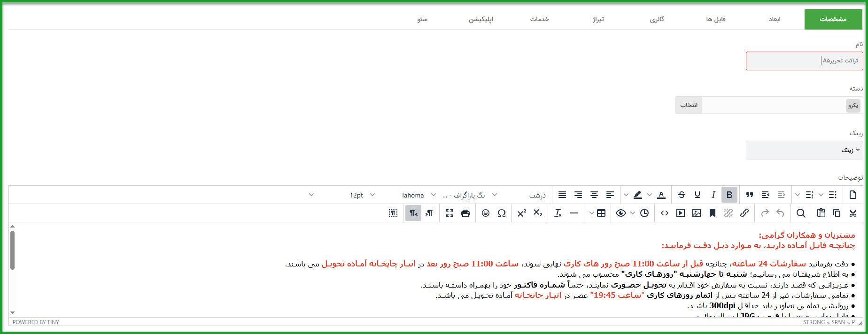Switch to the فایل ها tab
Viewport: 868px width, 334px height.
pyautogui.click(x=716, y=19)
